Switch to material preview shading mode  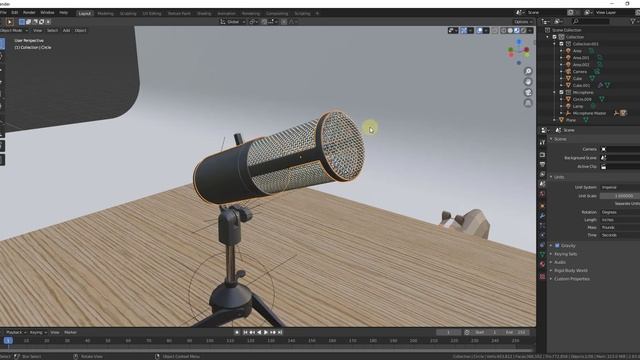click(x=517, y=30)
